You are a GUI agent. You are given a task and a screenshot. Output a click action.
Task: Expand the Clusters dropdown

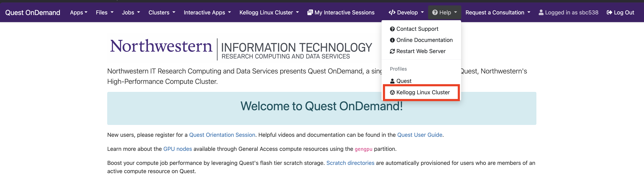pyautogui.click(x=162, y=13)
